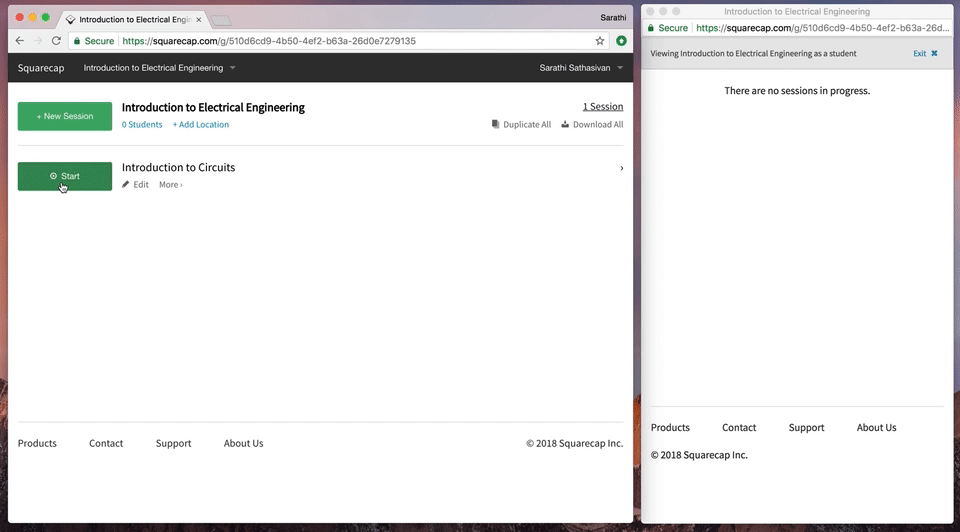
Task: Click the New Session button
Action: click(x=65, y=116)
